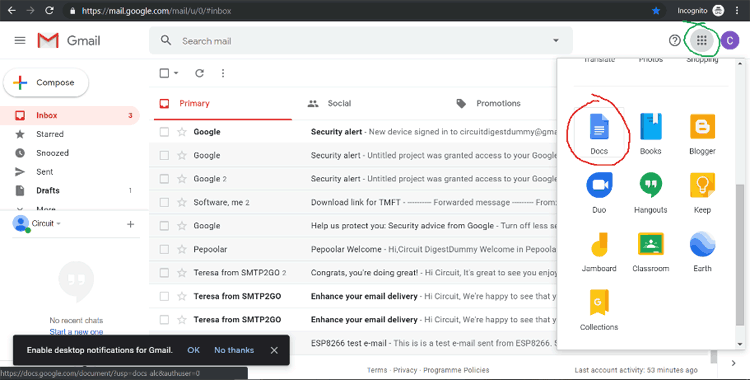Open the Books app

click(x=651, y=134)
